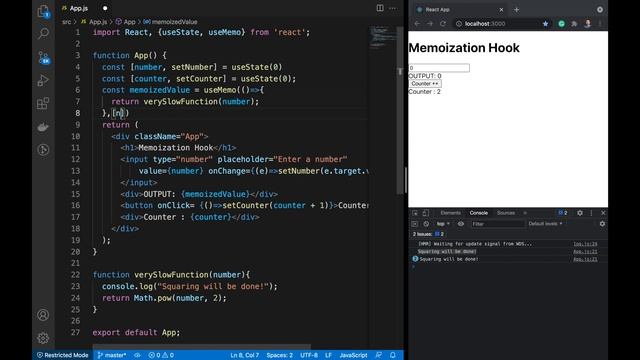Open source link of HMR log message
The width and height of the screenshot is (640, 360).
point(585,244)
